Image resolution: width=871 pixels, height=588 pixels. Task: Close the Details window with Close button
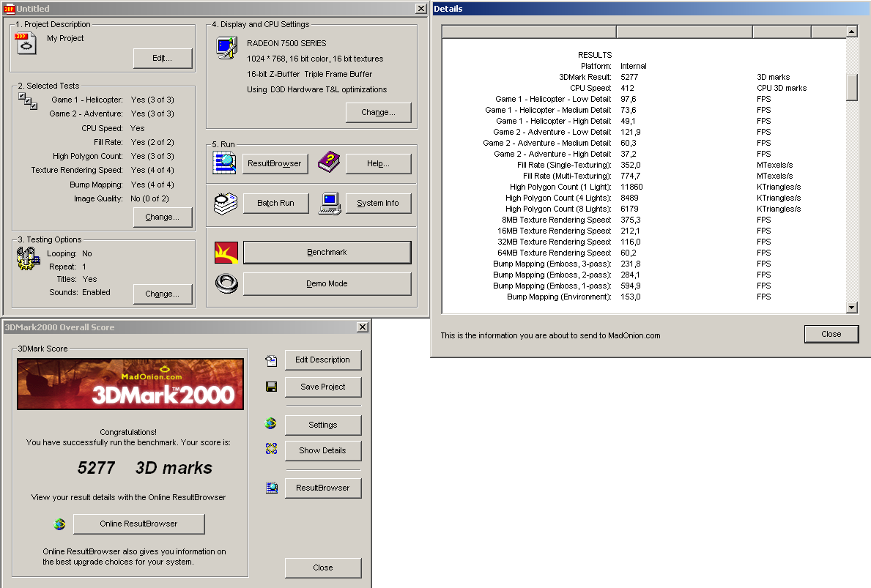pos(831,334)
